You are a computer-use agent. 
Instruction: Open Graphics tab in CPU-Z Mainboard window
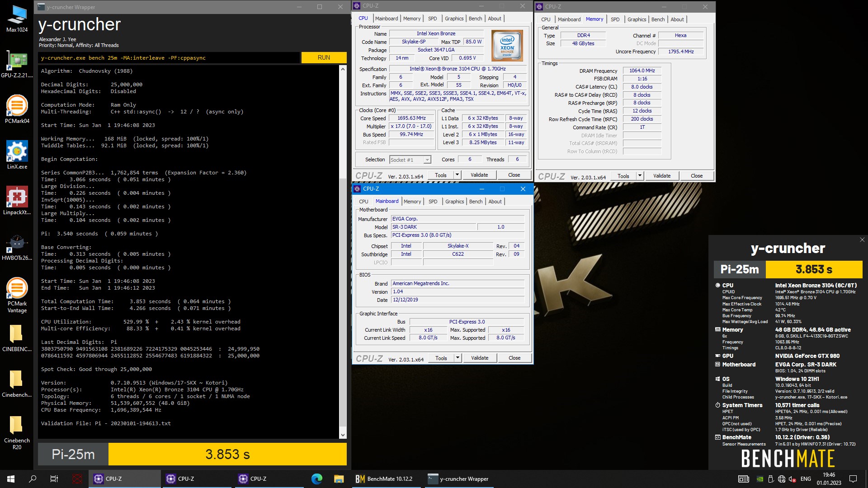(x=454, y=202)
